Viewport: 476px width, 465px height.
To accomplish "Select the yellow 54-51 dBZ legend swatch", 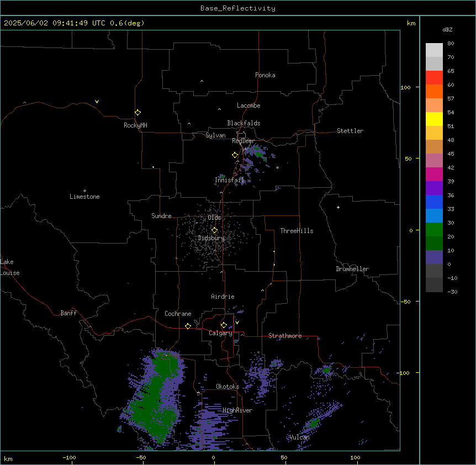I will click(x=434, y=119).
